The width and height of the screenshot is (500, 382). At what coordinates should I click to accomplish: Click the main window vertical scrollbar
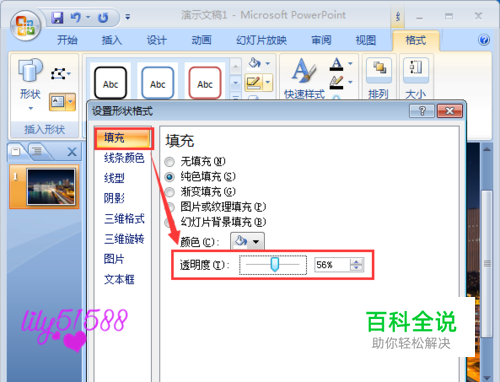pos(487,263)
